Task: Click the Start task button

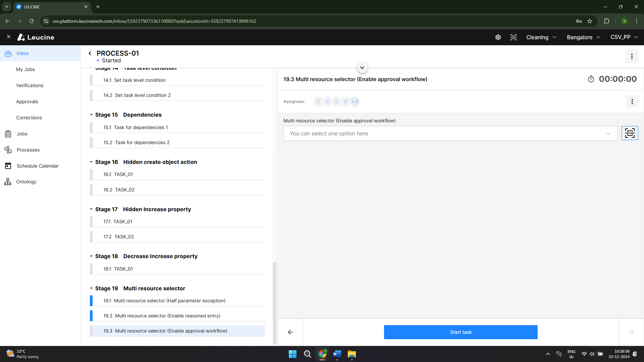Action: click(x=461, y=332)
